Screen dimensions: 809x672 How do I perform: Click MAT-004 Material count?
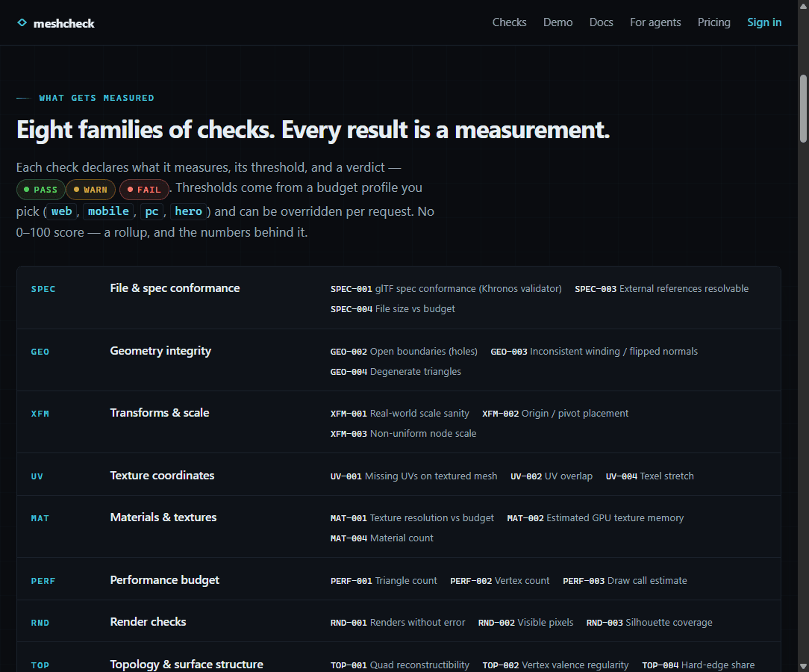tap(382, 538)
